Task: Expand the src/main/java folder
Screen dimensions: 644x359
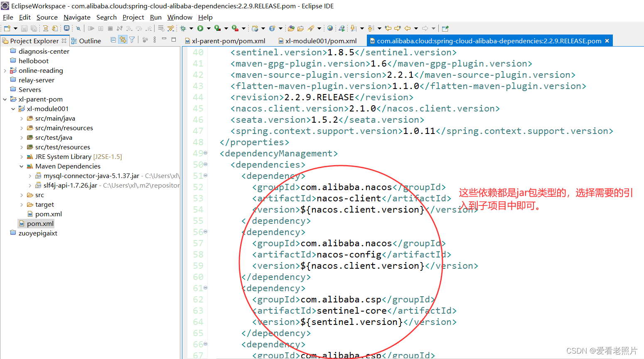Action: [x=22, y=119]
